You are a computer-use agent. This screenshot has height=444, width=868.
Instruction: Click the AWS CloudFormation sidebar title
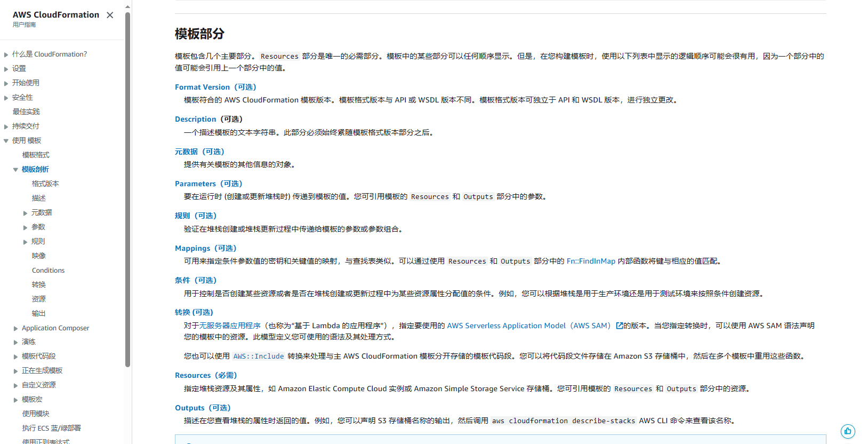56,14
